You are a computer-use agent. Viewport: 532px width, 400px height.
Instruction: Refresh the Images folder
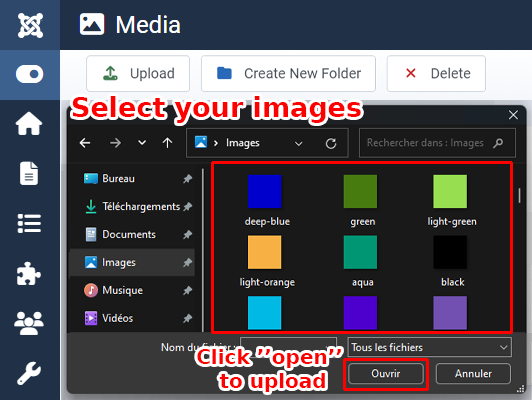click(331, 144)
